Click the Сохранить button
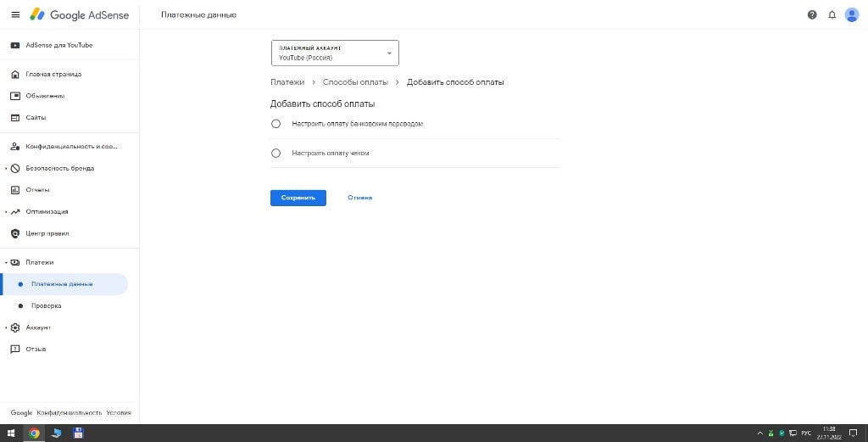The width and height of the screenshot is (868, 442). [298, 198]
